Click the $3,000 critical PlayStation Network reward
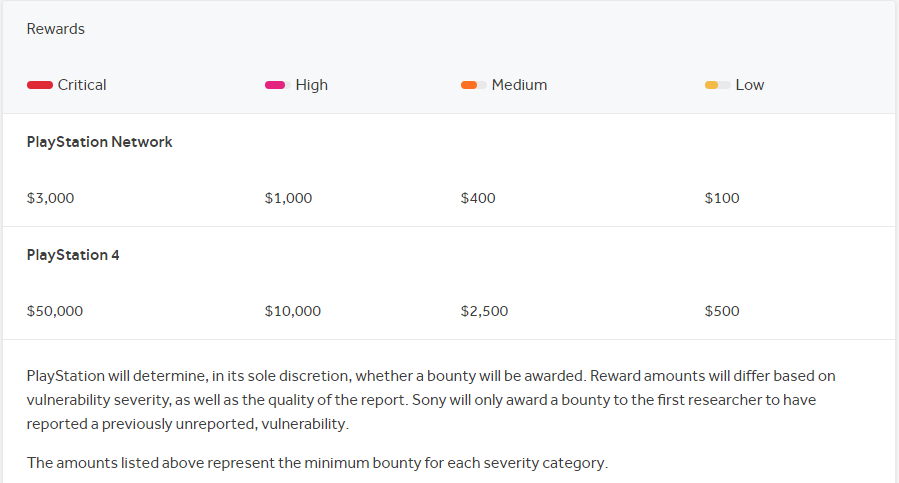 click(x=50, y=198)
